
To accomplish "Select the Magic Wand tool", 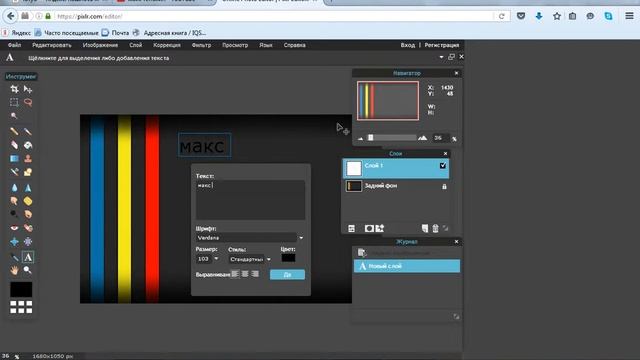I will pyautogui.click(x=14, y=116).
